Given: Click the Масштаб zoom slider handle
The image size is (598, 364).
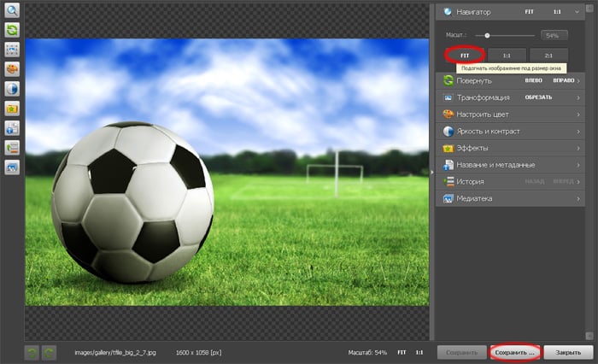Looking at the screenshot, I should point(487,35).
